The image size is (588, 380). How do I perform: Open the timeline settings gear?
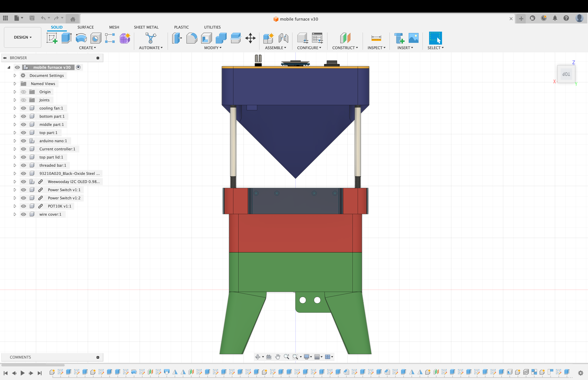pos(581,373)
